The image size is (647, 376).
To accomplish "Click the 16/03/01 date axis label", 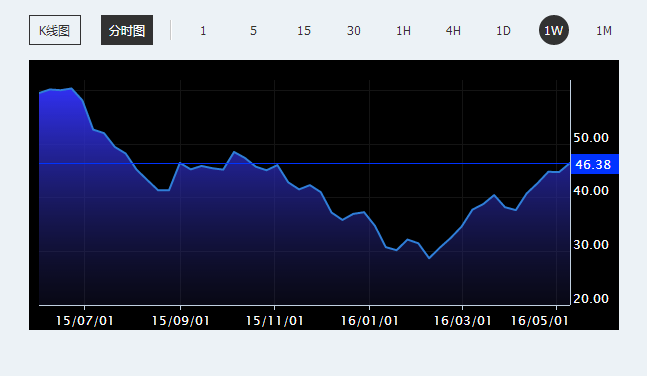I will click(x=463, y=321).
